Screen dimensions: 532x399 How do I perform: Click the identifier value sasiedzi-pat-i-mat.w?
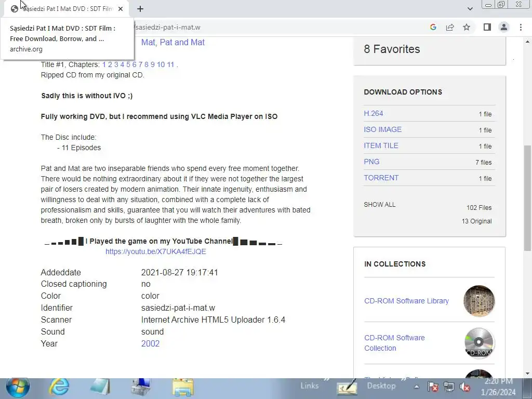click(x=178, y=308)
